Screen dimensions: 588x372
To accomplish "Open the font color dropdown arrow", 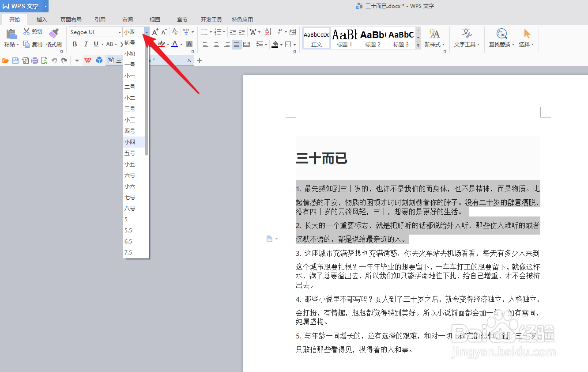I will (x=181, y=44).
